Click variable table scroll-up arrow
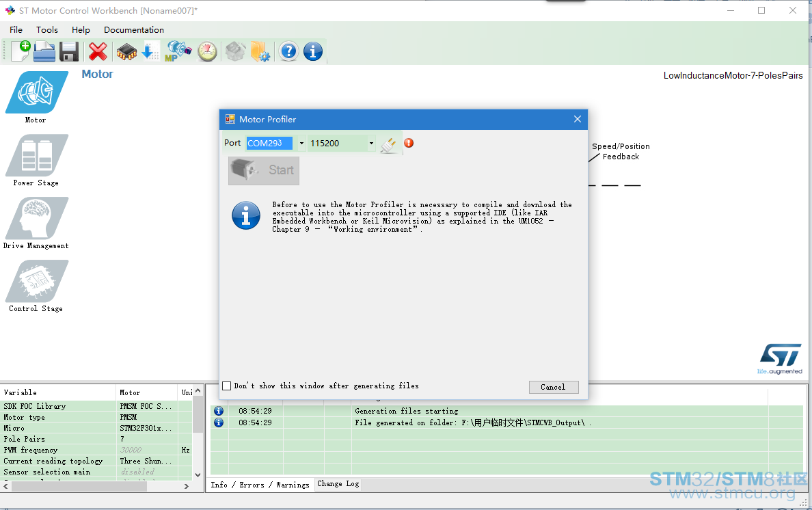The width and height of the screenshot is (812, 510). coord(198,392)
